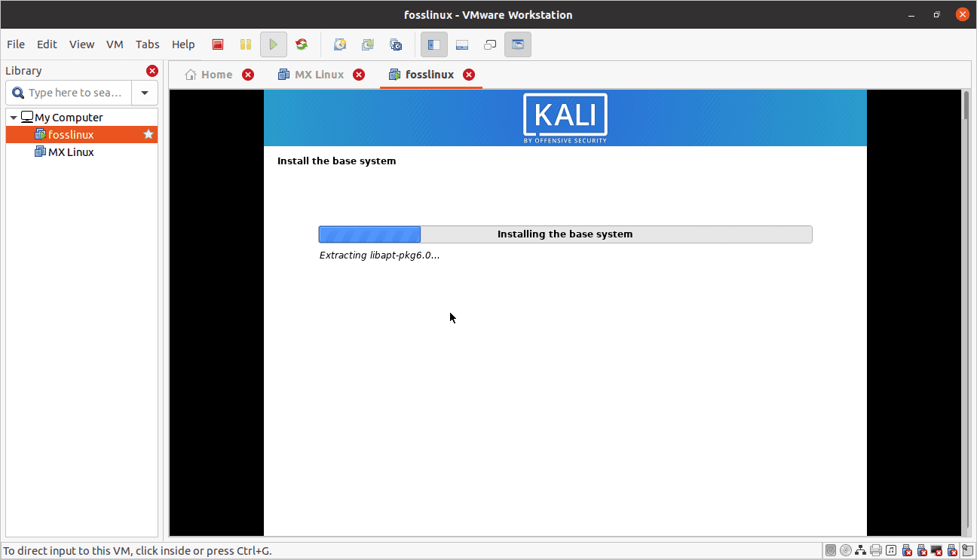Revert the VM to its previous snapshot
Viewport: 977px width, 560px height.
(368, 44)
